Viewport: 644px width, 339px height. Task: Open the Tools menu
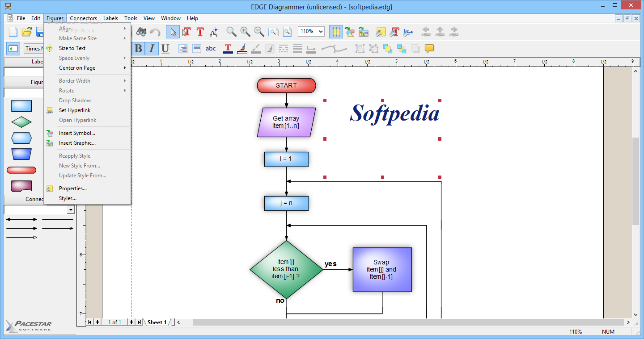[131, 18]
